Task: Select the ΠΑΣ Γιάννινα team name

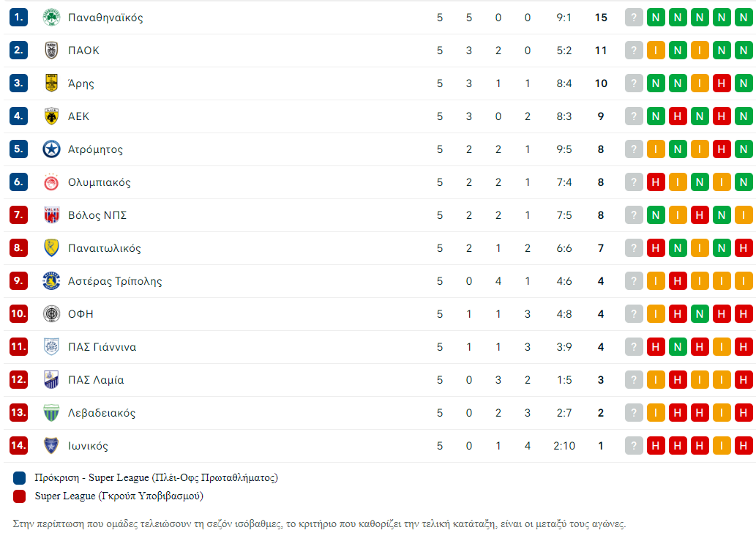Action: point(102,347)
